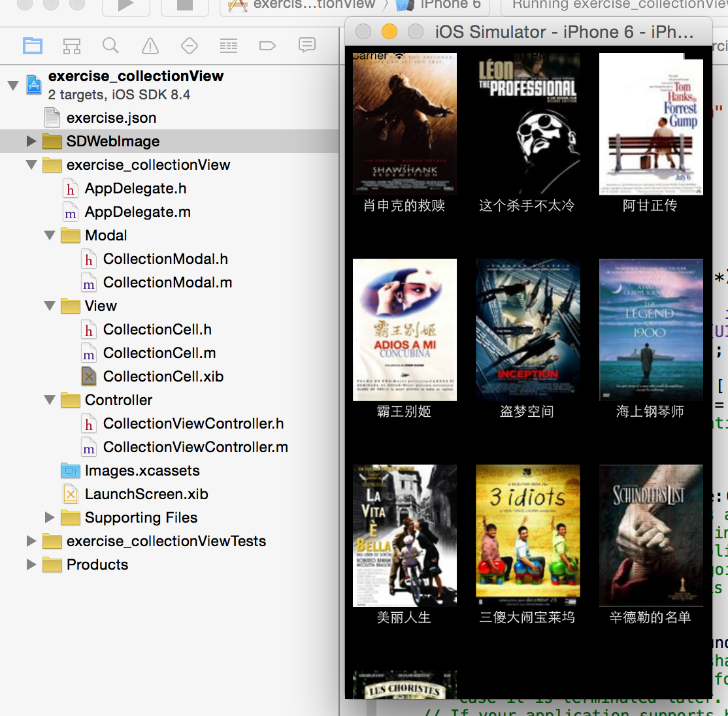728x716 pixels.
Task: Open the Breakpoint navigator icon
Action: [x=268, y=46]
